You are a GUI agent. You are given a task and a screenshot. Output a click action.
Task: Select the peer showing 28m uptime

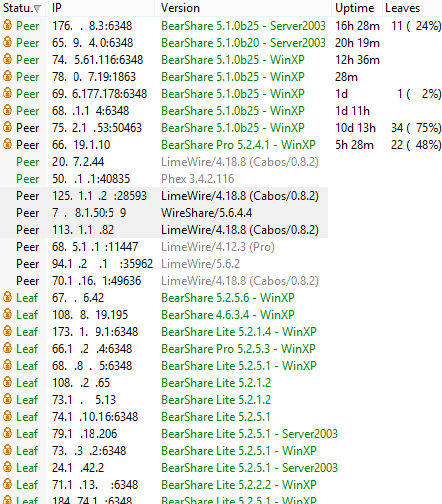[x=221, y=77]
